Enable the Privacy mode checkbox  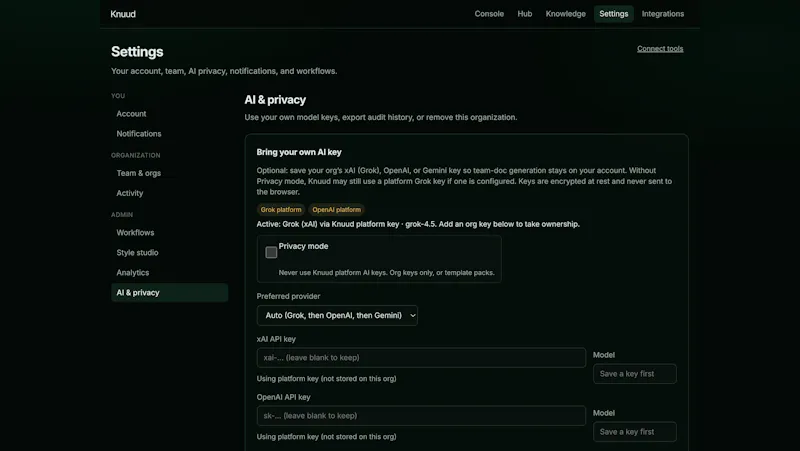pyautogui.click(x=271, y=252)
